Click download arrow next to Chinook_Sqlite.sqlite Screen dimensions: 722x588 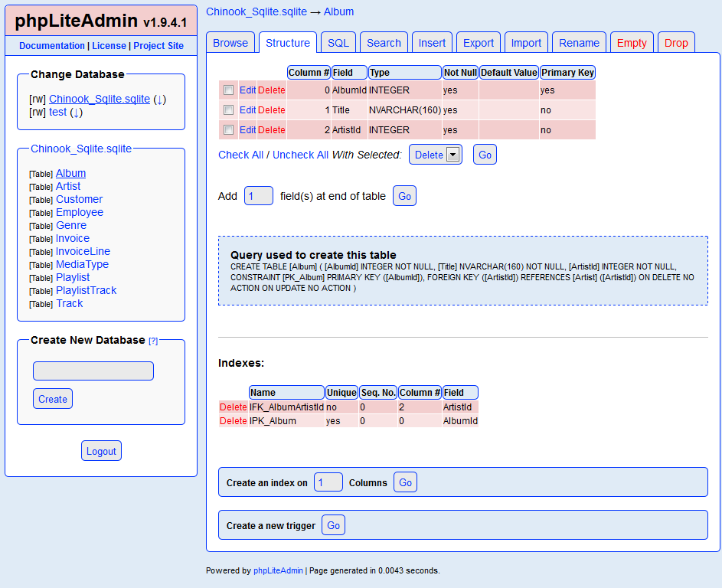point(159,100)
